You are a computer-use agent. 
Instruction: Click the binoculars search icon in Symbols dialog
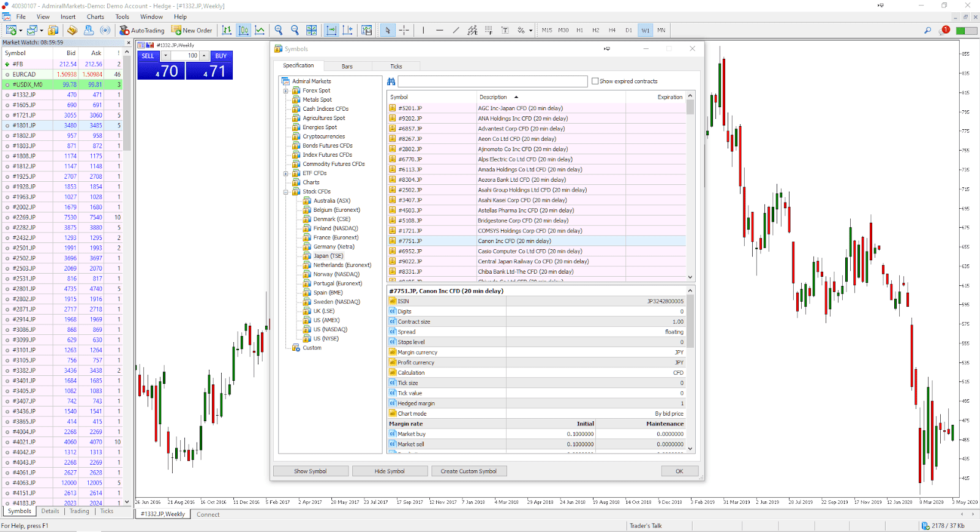coord(391,81)
